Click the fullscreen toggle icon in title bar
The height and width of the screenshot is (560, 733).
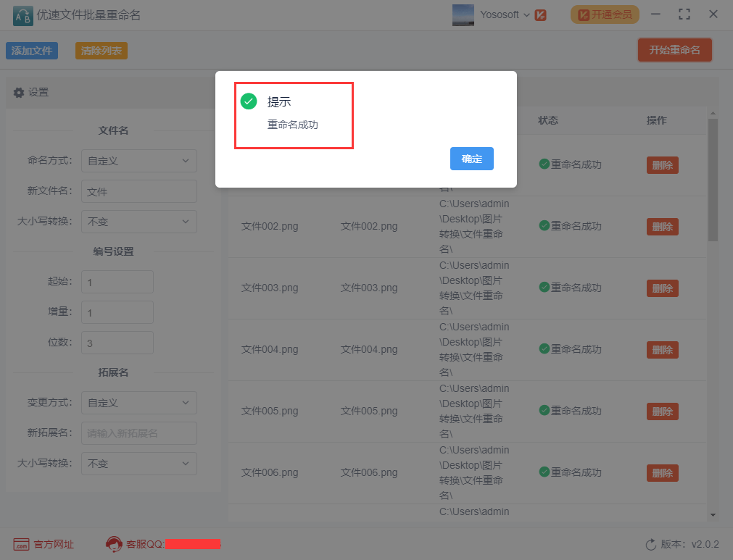(x=684, y=14)
